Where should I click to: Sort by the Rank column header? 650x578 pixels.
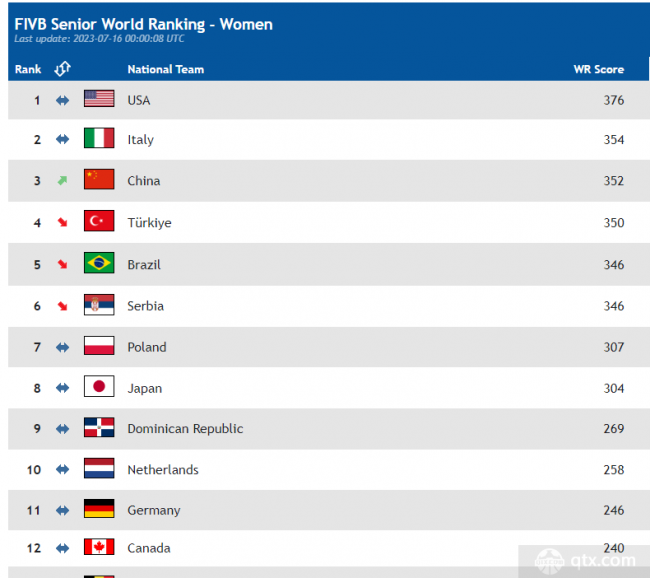[x=28, y=69]
